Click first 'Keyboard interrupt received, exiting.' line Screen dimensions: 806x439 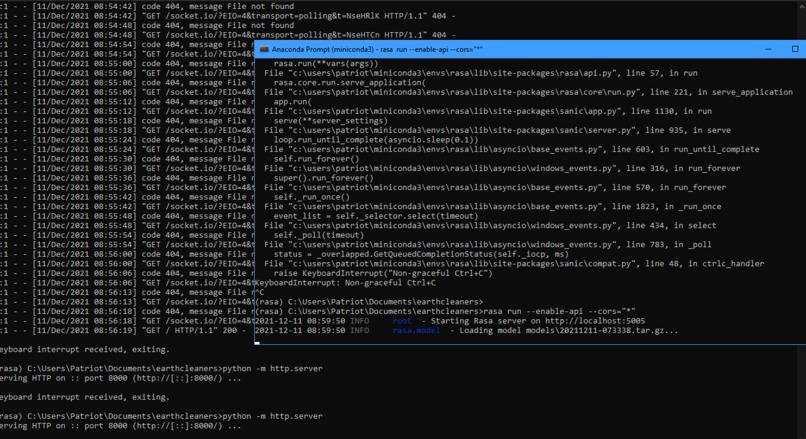click(85, 349)
